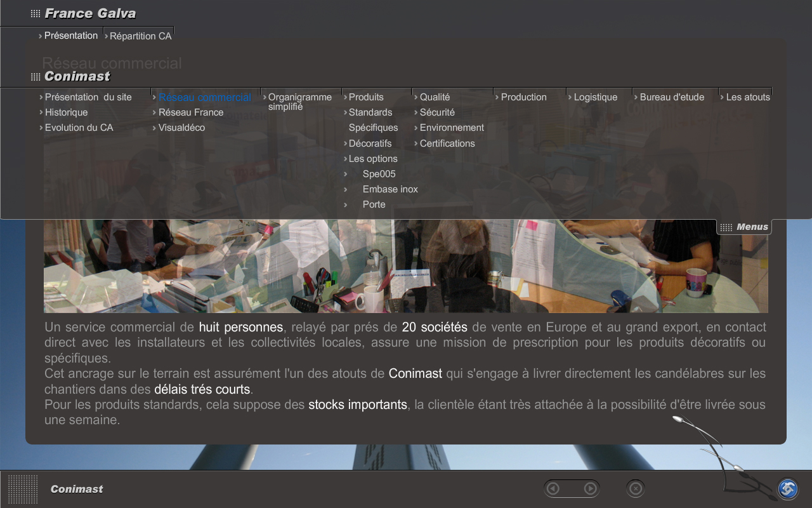
Task: Click the next page arrow button
Action: (590, 488)
